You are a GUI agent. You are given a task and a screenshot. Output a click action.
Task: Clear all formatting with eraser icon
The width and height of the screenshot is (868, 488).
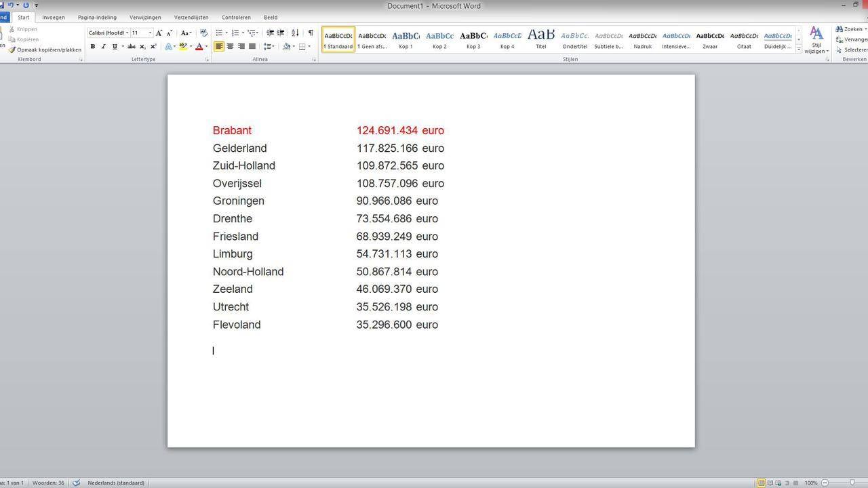[x=204, y=33]
